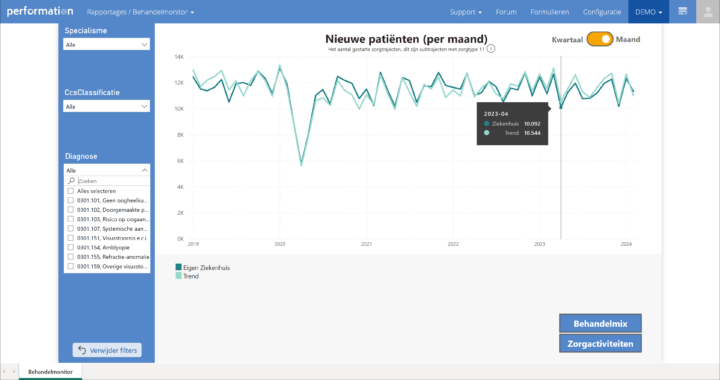This screenshot has height=380, width=720.
Task: Open Formulieren menu item
Action: 550,12
